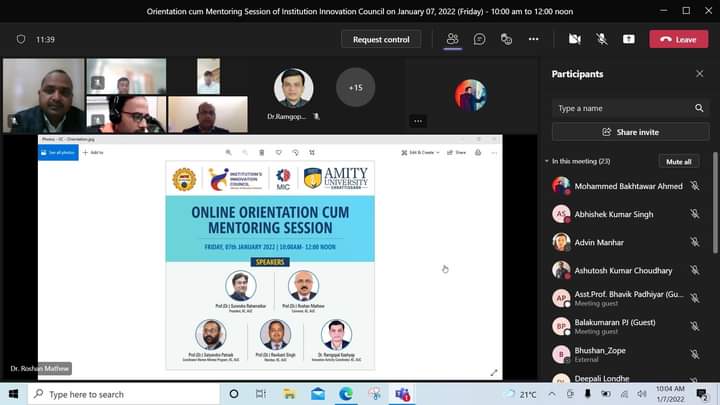The height and width of the screenshot is (405, 720).
Task: Click the participant search magnifier icon
Action: pyautogui.click(x=699, y=108)
